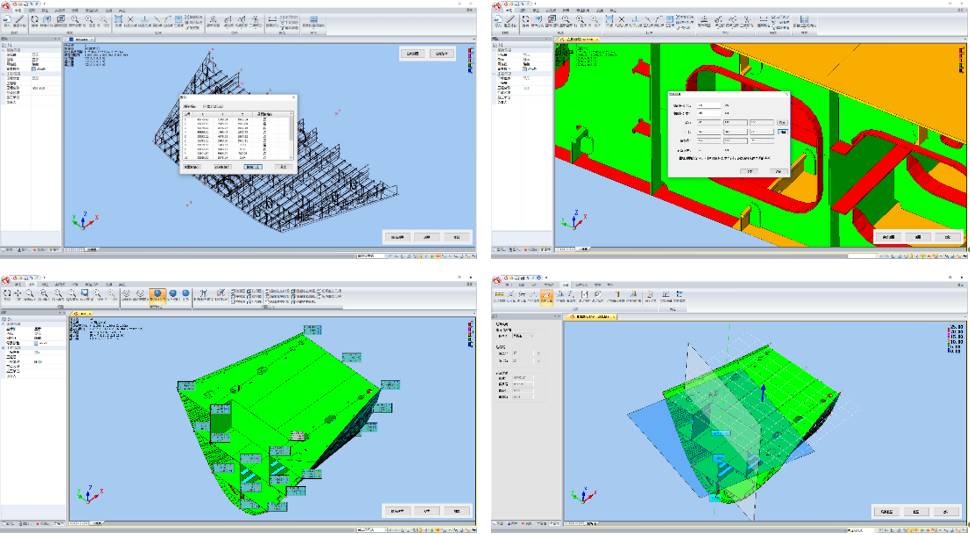
Task: Click highlighted orange ribbon tool in section-plane window
Action: [547, 296]
